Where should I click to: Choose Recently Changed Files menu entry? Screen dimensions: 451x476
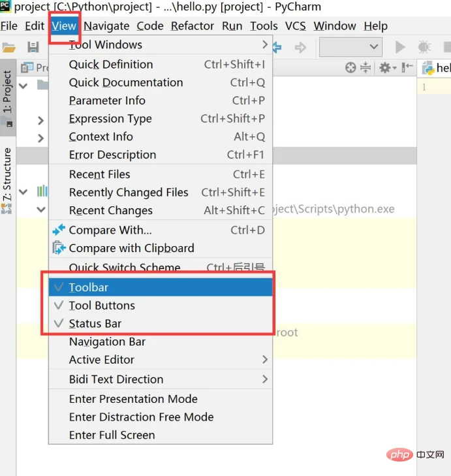point(161,192)
